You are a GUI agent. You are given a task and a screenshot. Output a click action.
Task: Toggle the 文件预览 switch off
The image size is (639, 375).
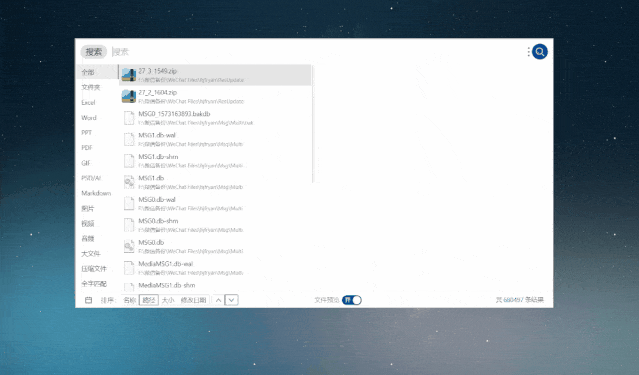click(352, 300)
